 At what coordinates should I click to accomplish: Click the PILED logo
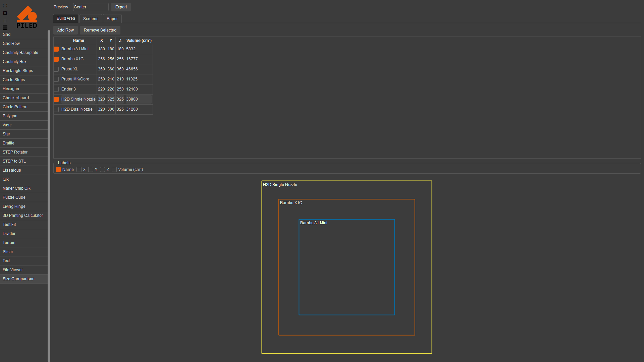click(27, 17)
